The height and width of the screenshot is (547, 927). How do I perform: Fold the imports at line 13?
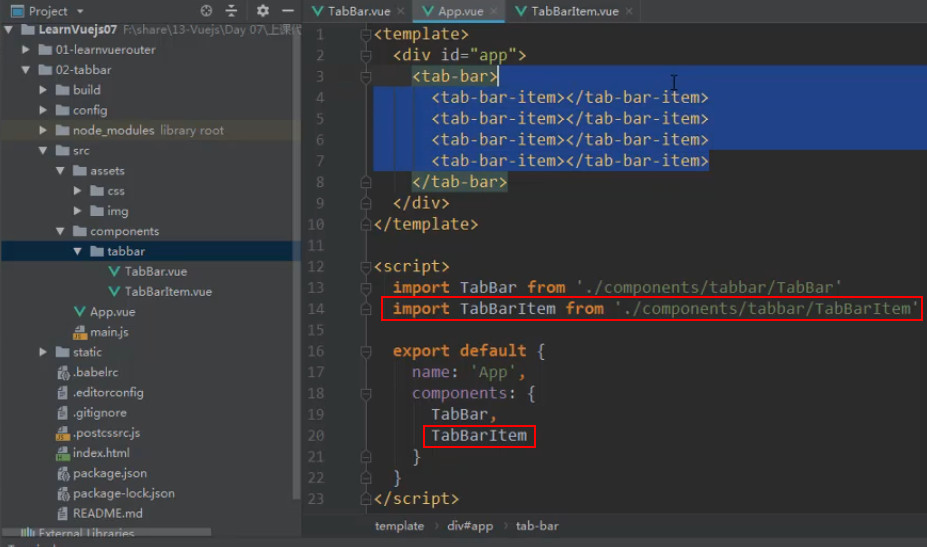point(365,288)
